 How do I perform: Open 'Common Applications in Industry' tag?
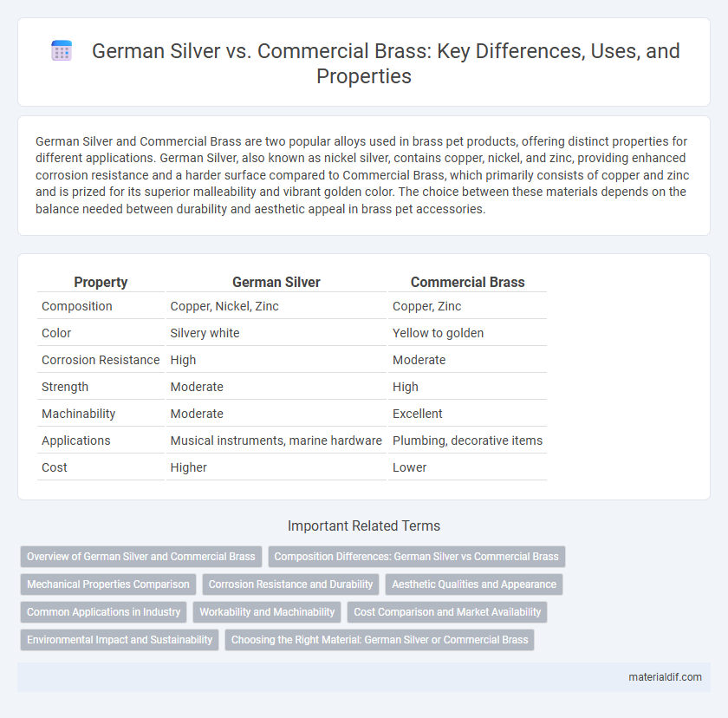coord(103,612)
